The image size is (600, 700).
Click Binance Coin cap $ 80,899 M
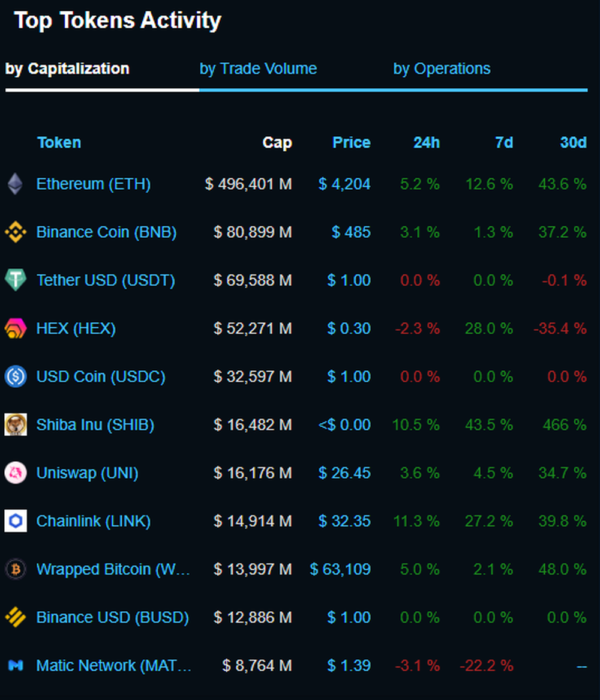tap(253, 232)
